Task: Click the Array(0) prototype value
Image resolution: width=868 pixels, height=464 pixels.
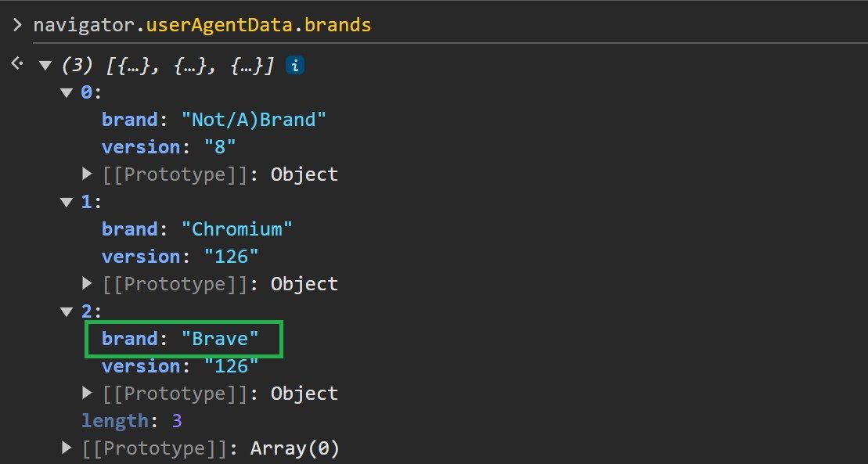Action: click(294, 448)
